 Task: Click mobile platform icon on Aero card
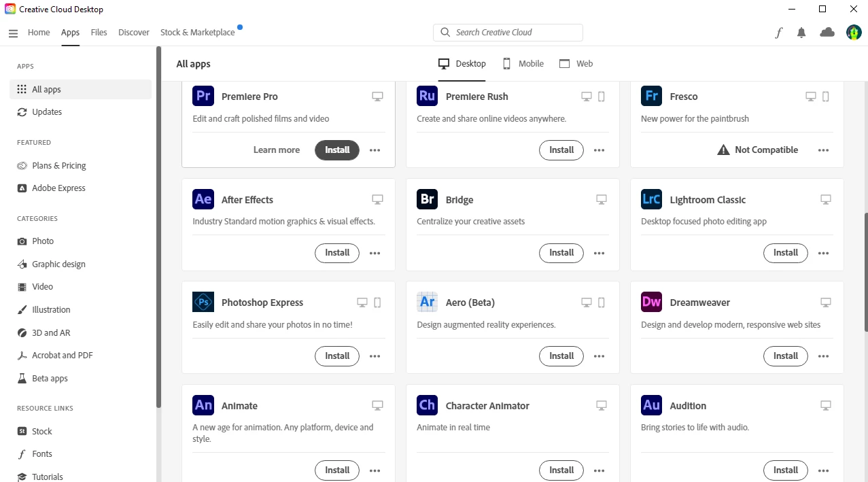click(x=602, y=303)
